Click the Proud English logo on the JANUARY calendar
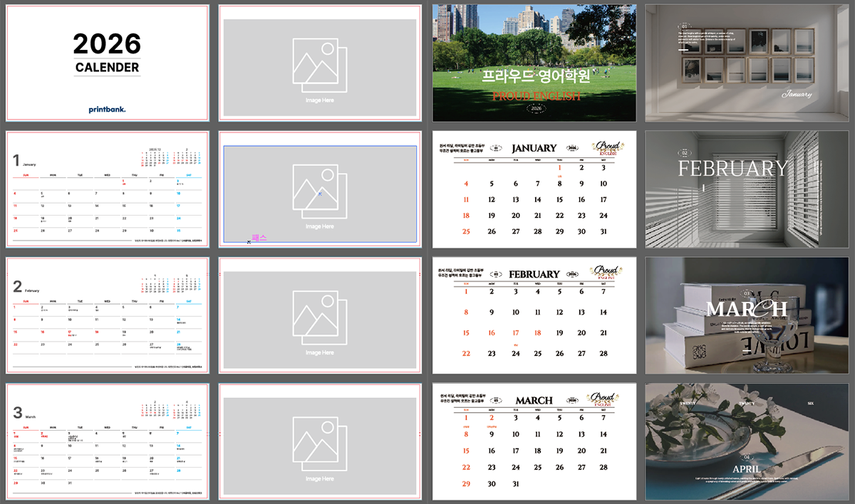The height and width of the screenshot is (504, 855). click(x=607, y=148)
